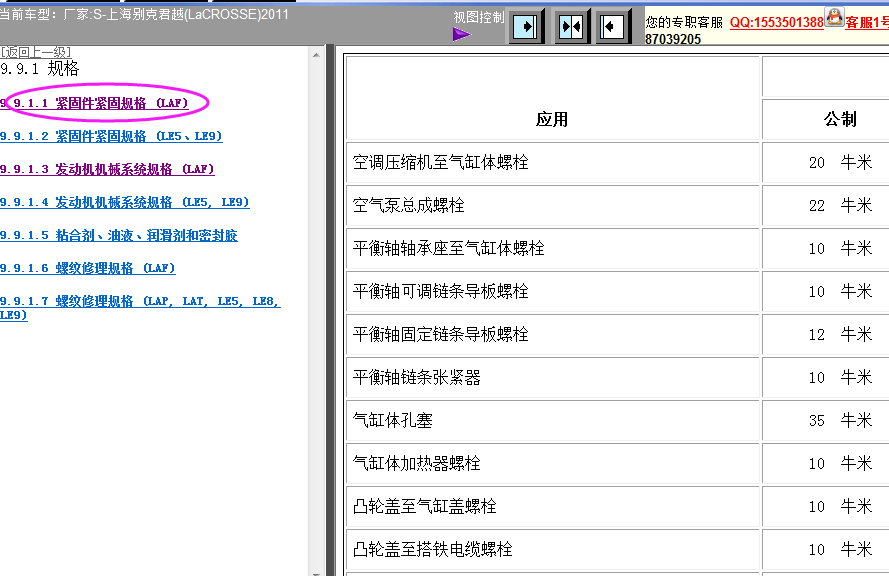Click the 9.9.1 规格 section heading
The width and height of the screenshot is (889, 576).
click(x=40, y=69)
